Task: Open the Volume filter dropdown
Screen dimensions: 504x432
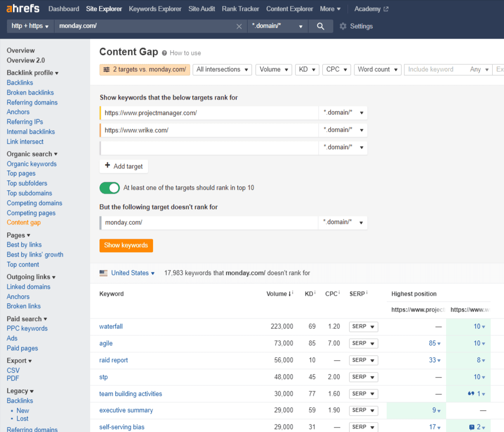Action: click(x=273, y=69)
